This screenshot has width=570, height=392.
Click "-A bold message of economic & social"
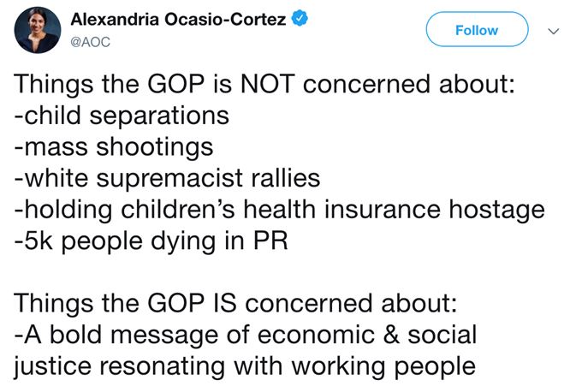[244, 334]
